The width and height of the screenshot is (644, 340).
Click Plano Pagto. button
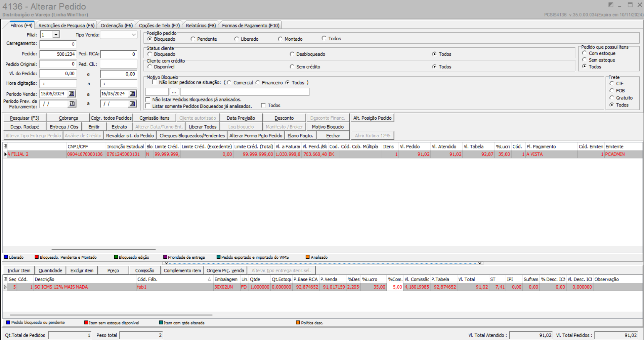pyautogui.click(x=300, y=135)
